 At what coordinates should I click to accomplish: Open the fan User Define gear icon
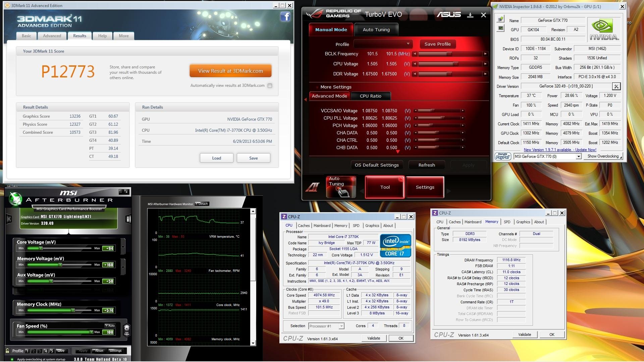[x=126, y=329]
